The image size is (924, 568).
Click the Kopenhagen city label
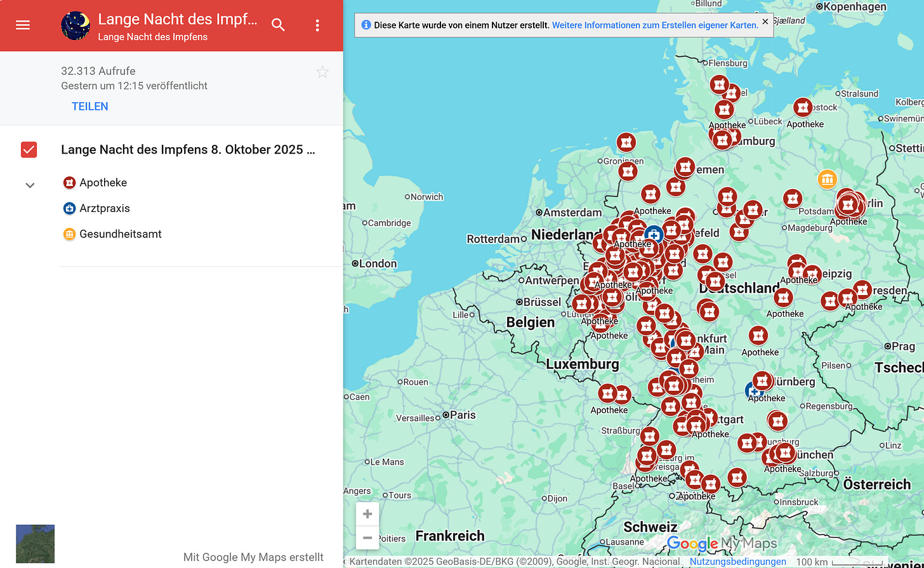point(855,6)
